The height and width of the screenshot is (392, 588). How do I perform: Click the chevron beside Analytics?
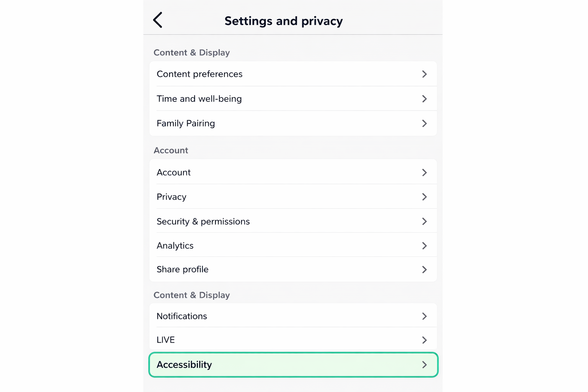pyautogui.click(x=425, y=246)
